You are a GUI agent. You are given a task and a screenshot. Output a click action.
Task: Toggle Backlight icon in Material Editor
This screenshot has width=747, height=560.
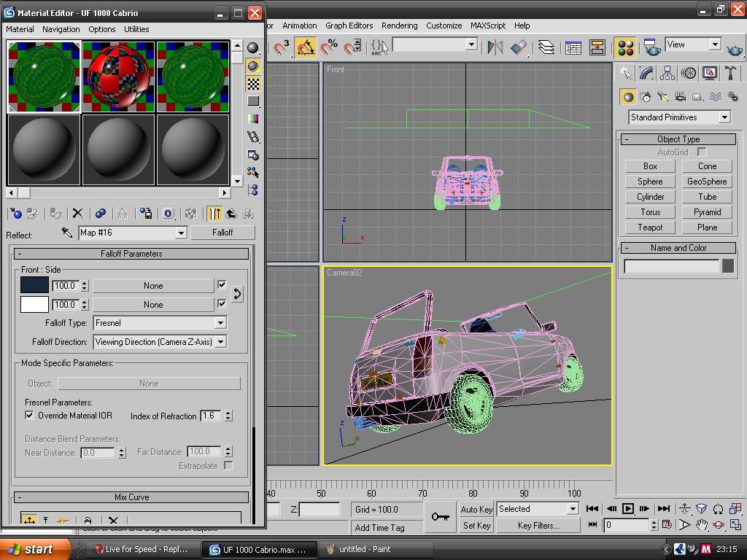[253, 66]
